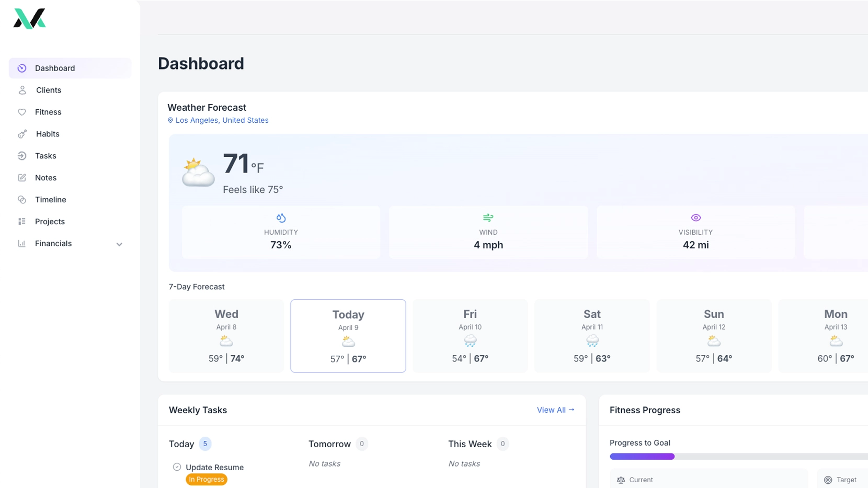
Task: Click the humidity droplet icon
Action: 281,217
